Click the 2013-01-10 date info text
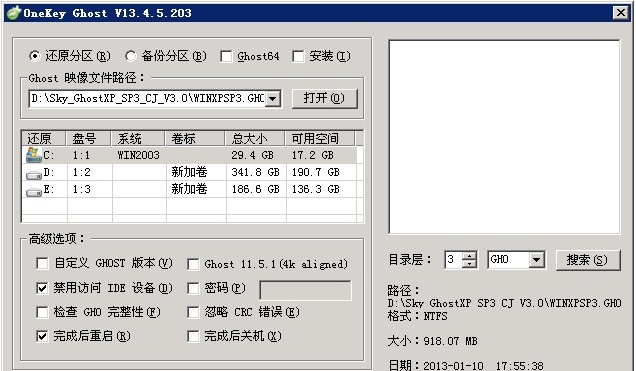 453,366
